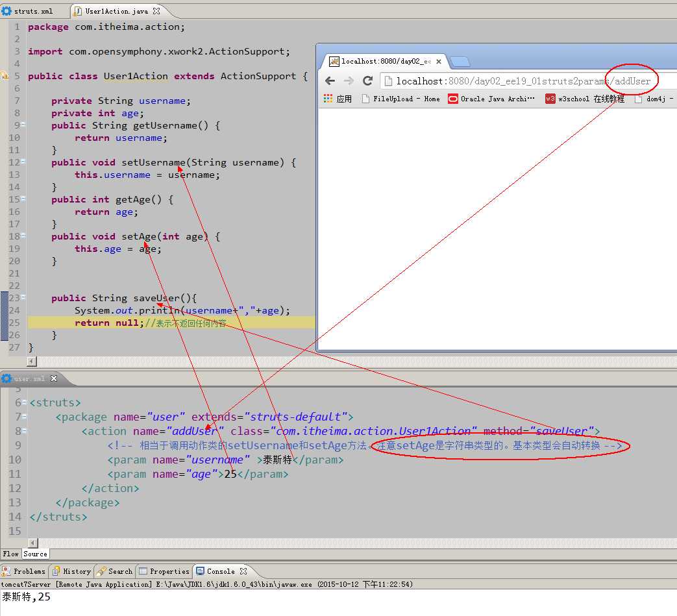This screenshot has height=616, width=677.
Task: Click the param value 25 in XML
Action: tap(230, 474)
